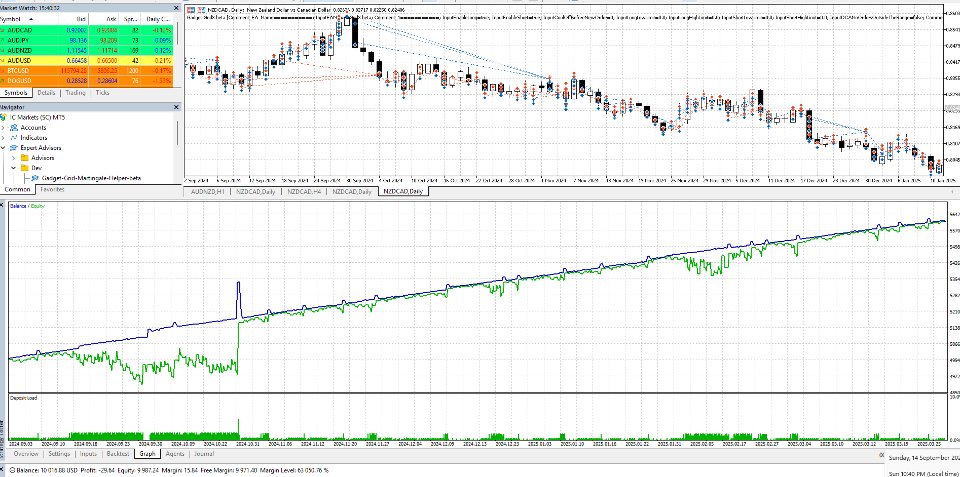Click the Indicators icon in Navigator
Viewport: 960px width, 477px height.
tap(14, 138)
